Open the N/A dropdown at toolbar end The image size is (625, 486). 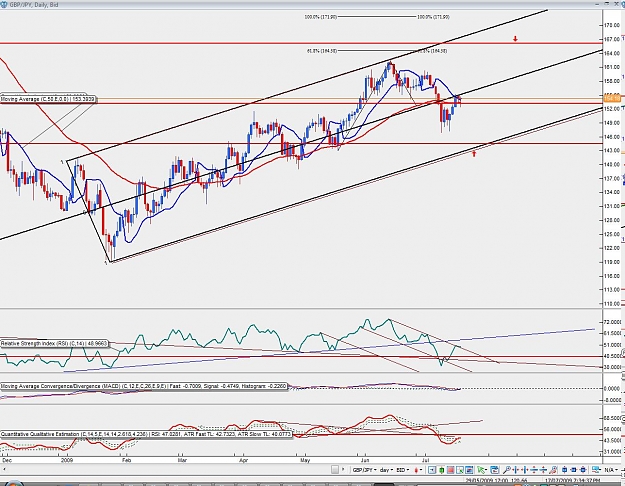[x=611, y=470]
